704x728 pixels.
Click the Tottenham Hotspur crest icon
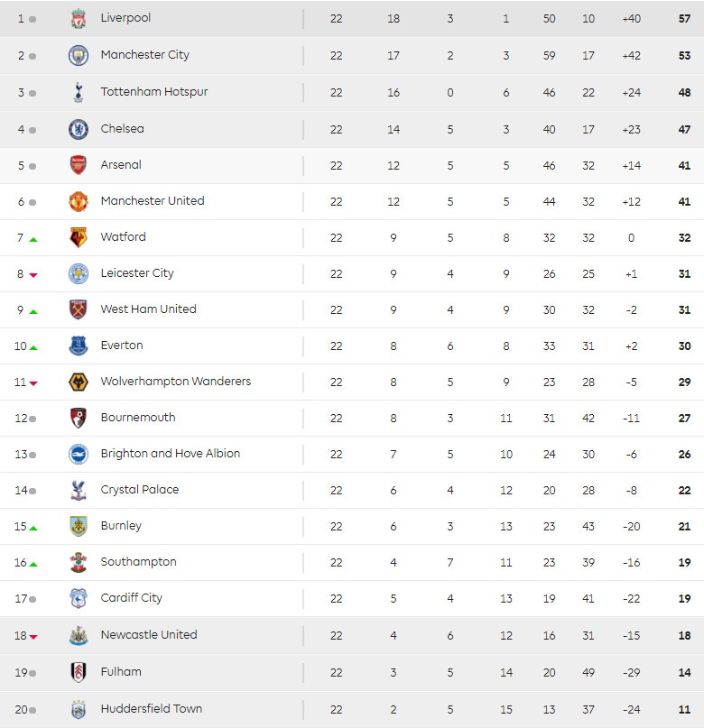79,92
